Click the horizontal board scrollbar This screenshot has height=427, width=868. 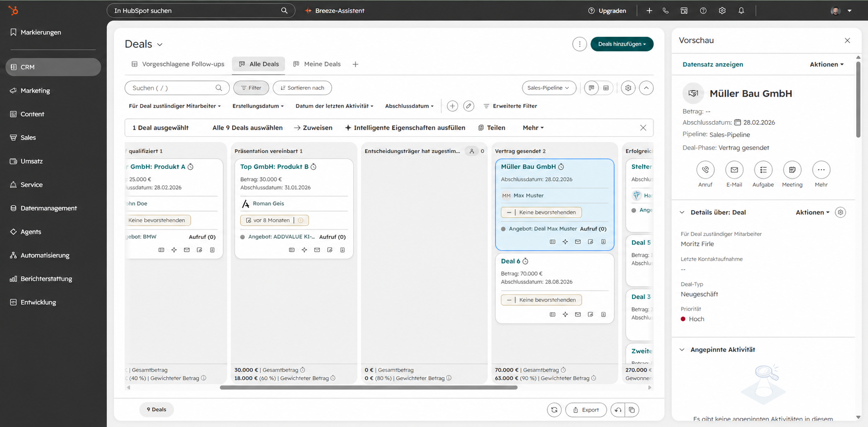point(369,388)
